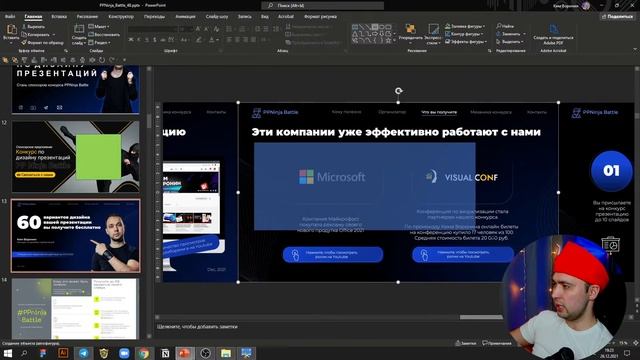
Task: Open Telegram from the taskbar
Action: click(x=84, y=353)
